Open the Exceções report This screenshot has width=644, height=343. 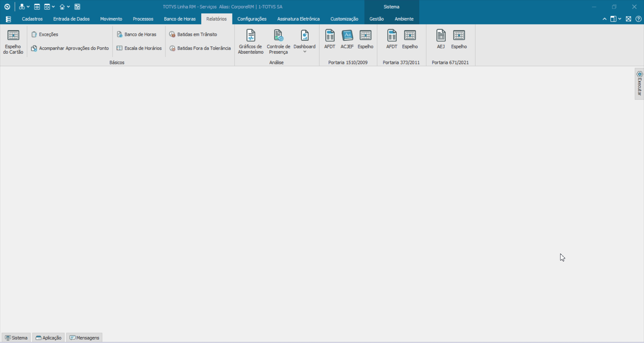coord(45,34)
